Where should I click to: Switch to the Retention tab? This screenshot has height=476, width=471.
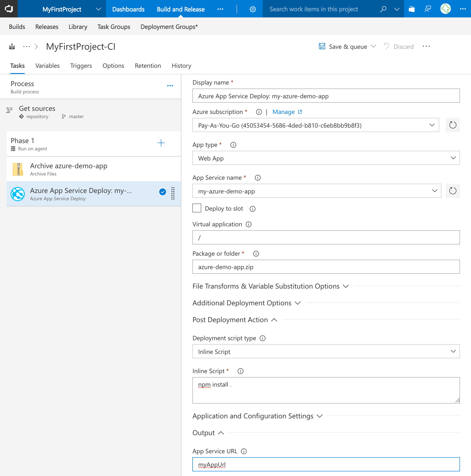[148, 66]
